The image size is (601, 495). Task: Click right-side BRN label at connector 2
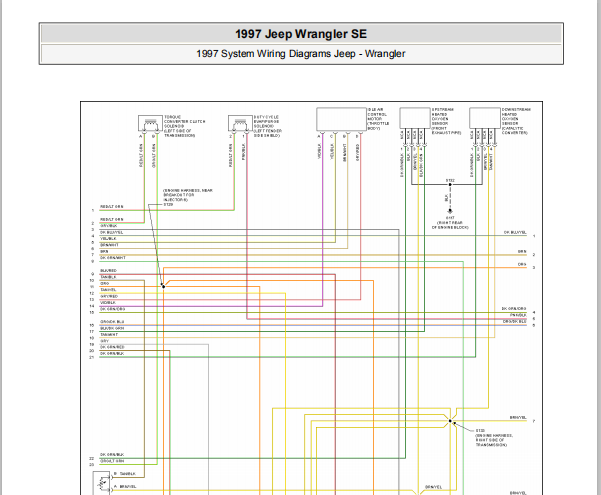(522, 252)
